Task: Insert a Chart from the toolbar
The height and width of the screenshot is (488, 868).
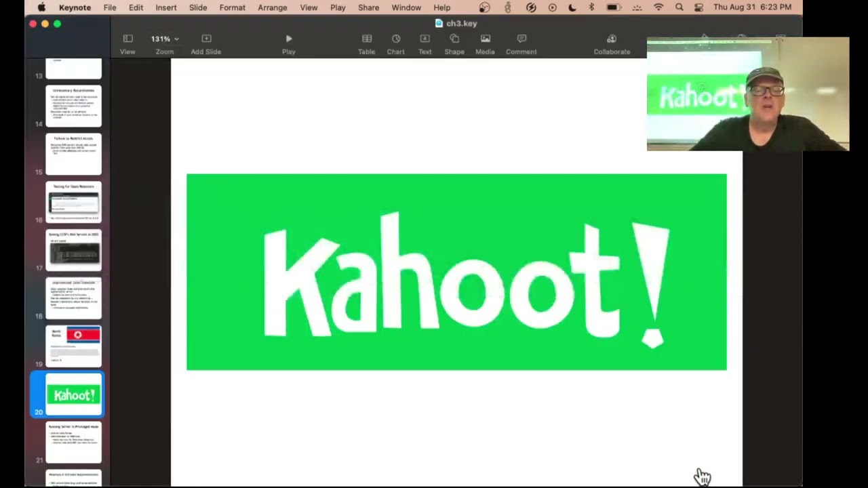Action: click(396, 44)
